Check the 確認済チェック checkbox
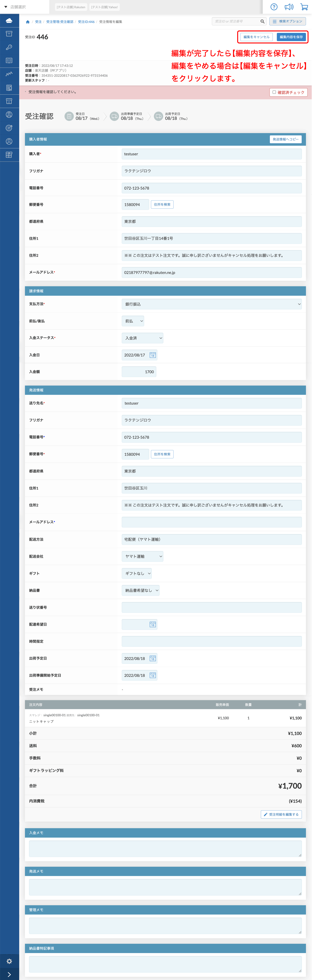 (274, 92)
